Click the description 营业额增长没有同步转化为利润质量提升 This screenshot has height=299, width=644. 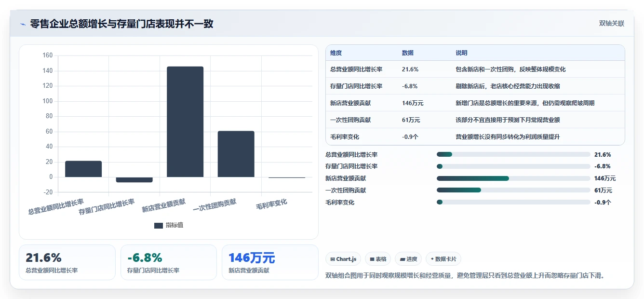508,137
